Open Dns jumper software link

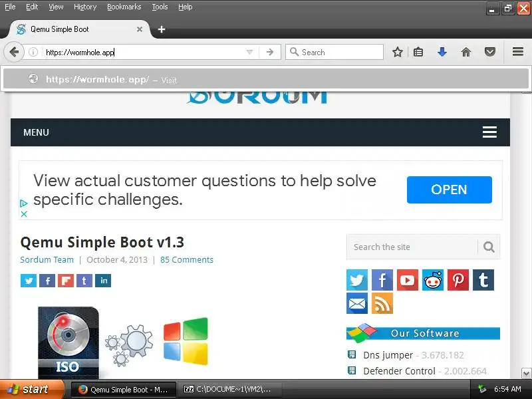click(x=388, y=355)
